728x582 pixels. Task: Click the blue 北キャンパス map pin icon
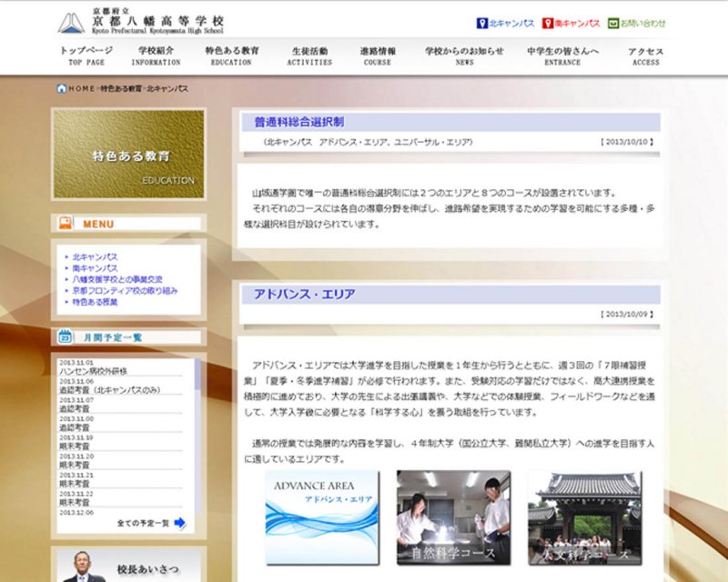482,23
